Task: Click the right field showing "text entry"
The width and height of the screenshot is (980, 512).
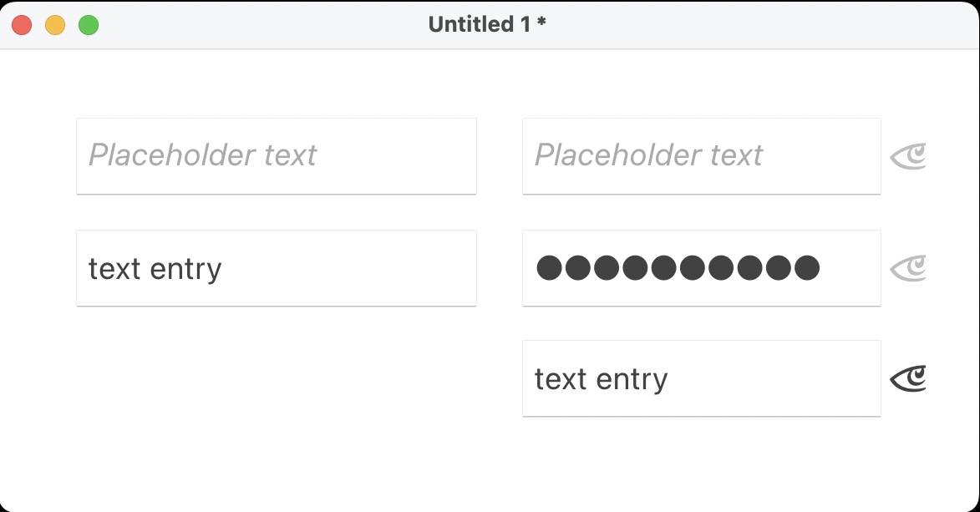Action: (701, 378)
